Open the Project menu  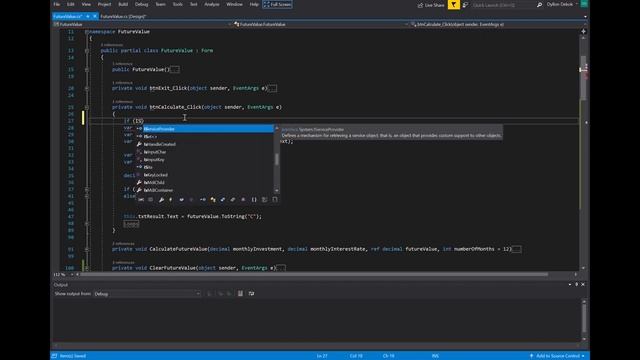pos(104,4)
